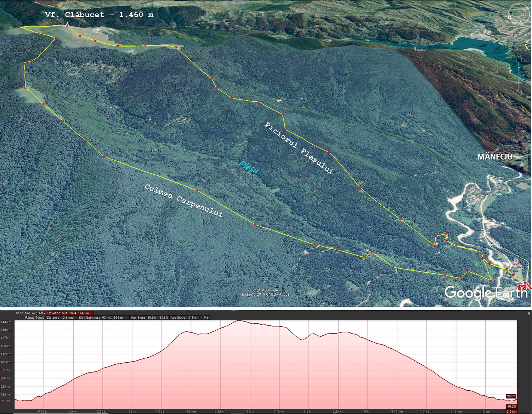Click the Avg Slope stat box
This screenshot has width=532, height=414.
click(x=189, y=318)
